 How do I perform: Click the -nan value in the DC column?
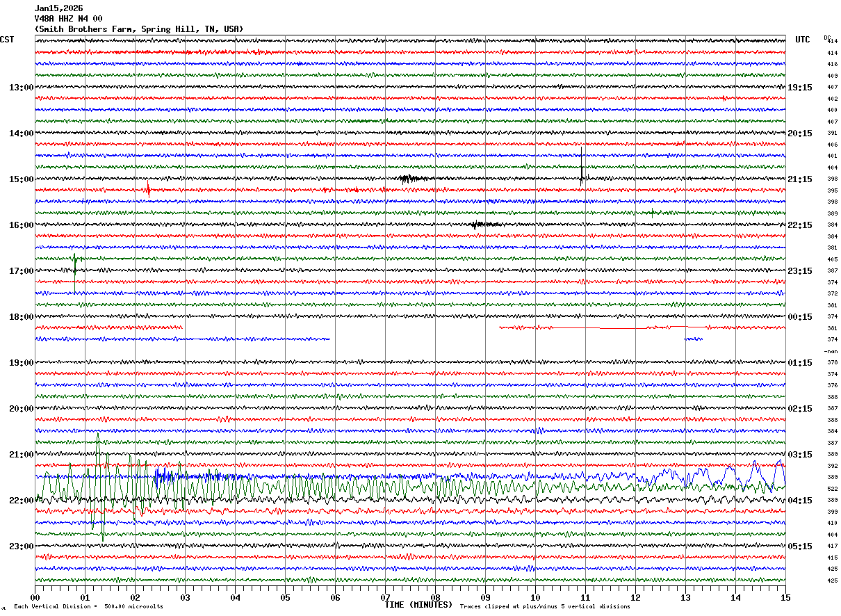[831, 352]
